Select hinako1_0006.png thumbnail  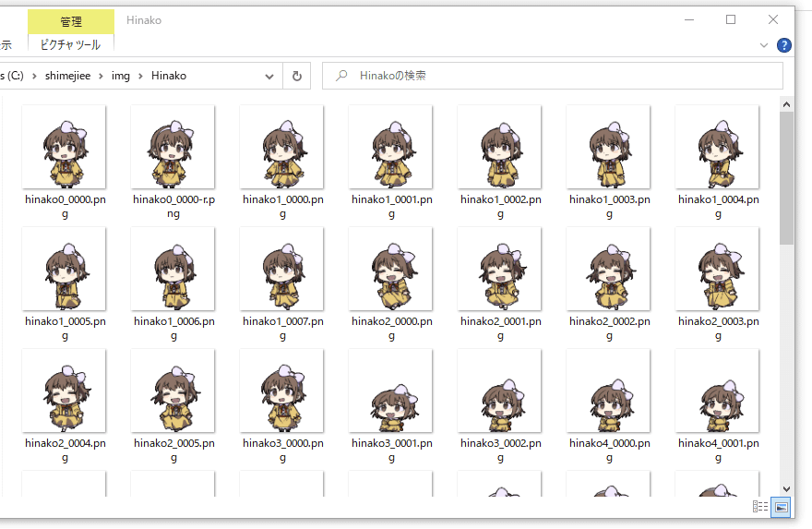pos(173,269)
